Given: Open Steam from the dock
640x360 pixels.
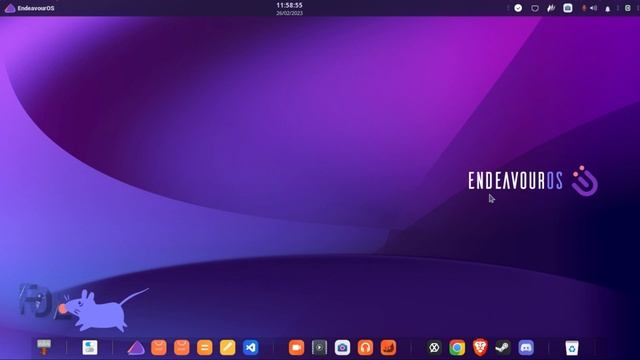Looking at the screenshot, I should [x=503, y=348].
